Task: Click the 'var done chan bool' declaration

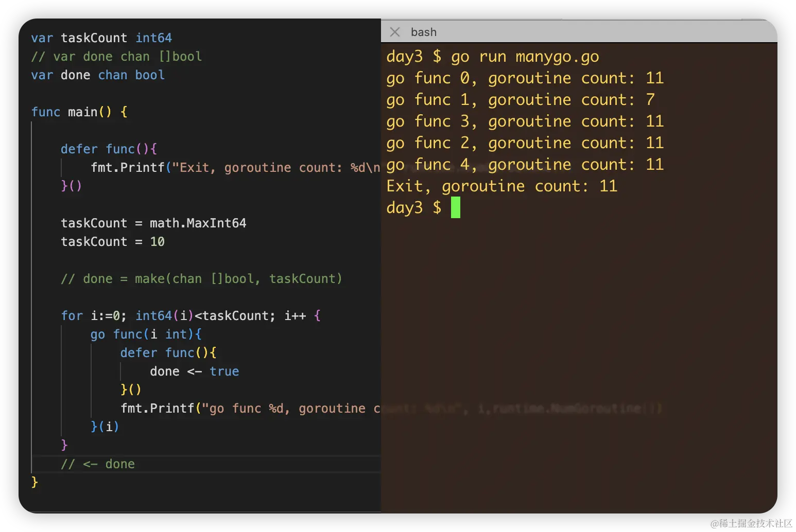Action: point(98,75)
